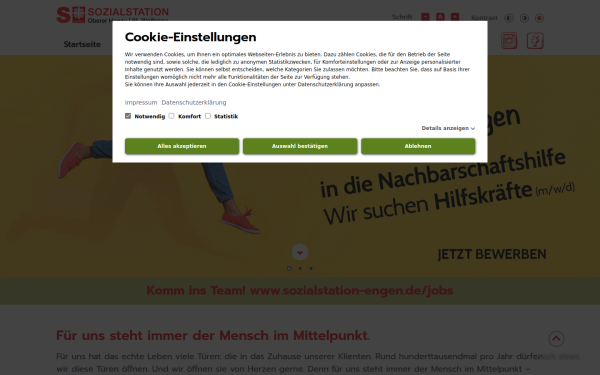Enable the Statistik cookie checkbox
Viewport: 600px width, 375px height.
tap(208, 116)
